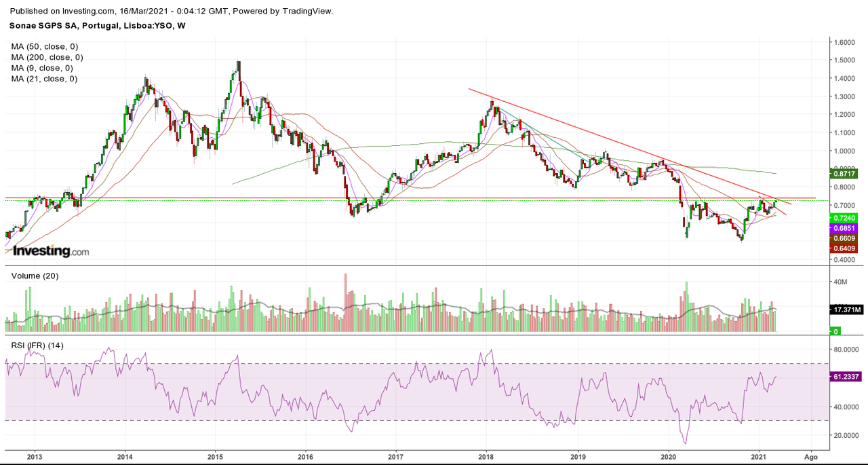Click the 40.0000 RSI axis label
This screenshot has height=465, width=868.
coord(847,407)
